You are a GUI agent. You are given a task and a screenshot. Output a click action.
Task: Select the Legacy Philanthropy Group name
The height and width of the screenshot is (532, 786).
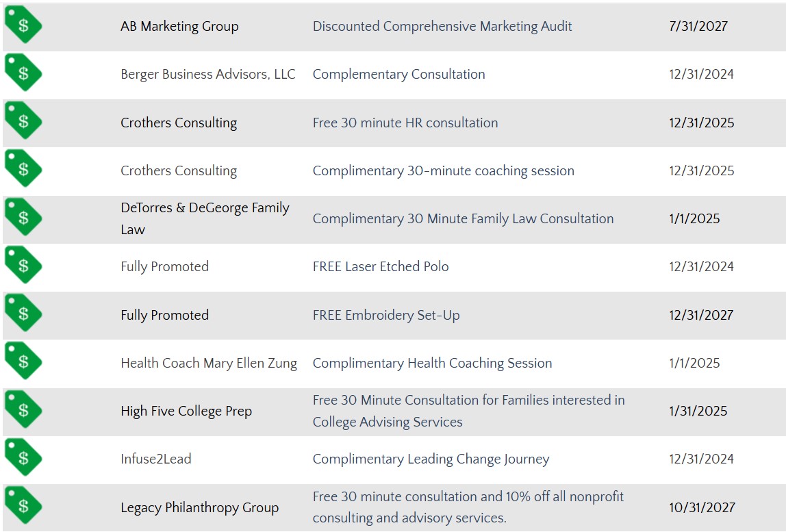click(199, 507)
